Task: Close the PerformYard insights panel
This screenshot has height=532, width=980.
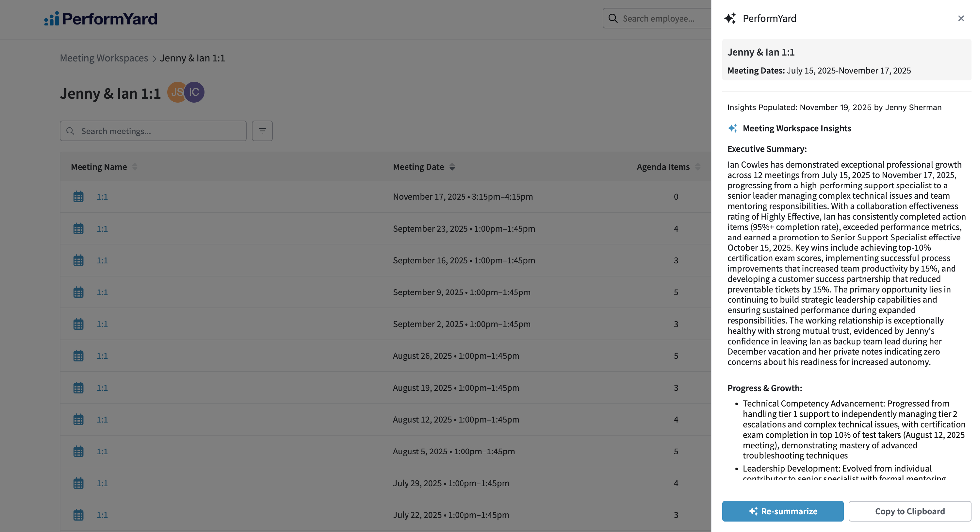Action: 961,18
